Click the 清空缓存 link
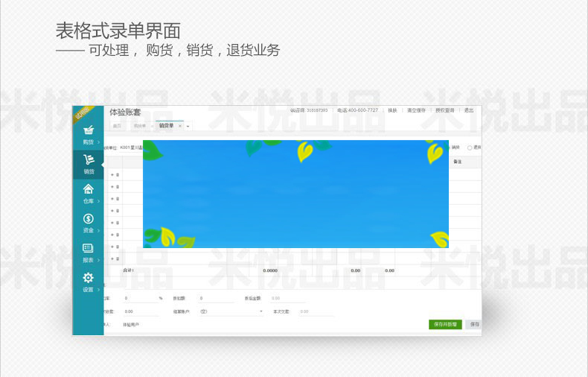The height and width of the screenshot is (377, 588). tap(416, 110)
